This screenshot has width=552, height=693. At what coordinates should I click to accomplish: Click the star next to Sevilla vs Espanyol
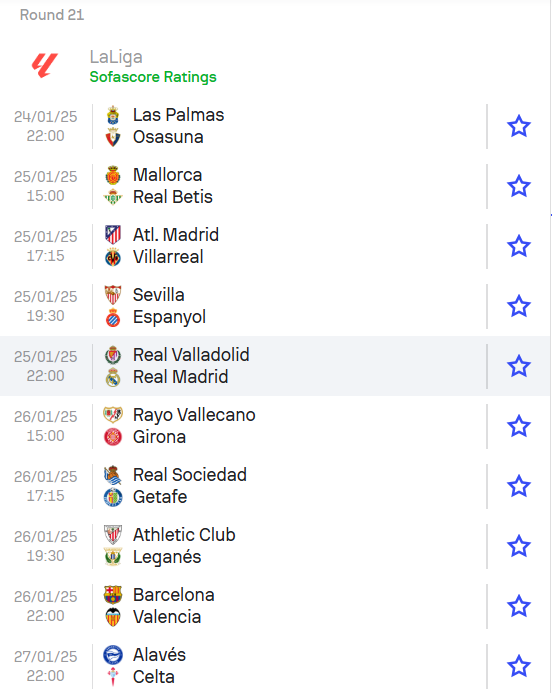coord(518,306)
